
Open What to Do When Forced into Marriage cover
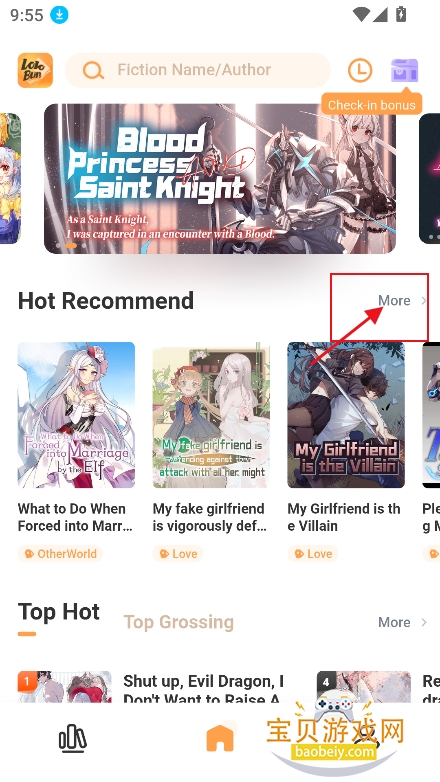(x=76, y=415)
